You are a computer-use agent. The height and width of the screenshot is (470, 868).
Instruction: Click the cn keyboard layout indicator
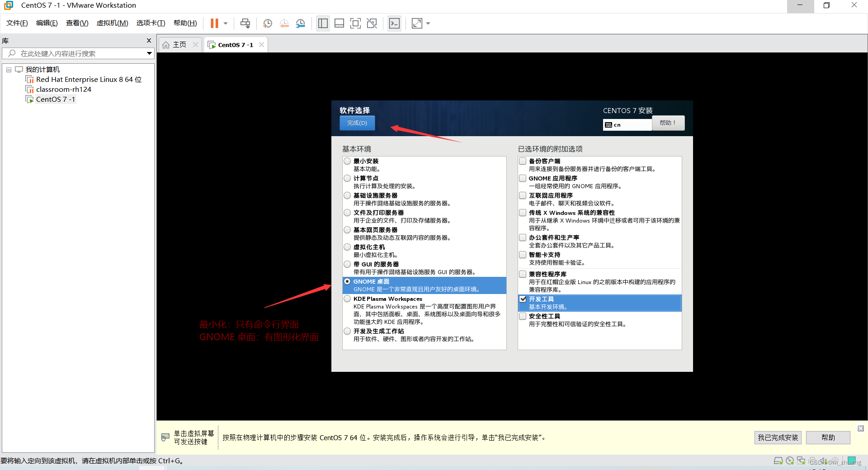coord(627,125)
